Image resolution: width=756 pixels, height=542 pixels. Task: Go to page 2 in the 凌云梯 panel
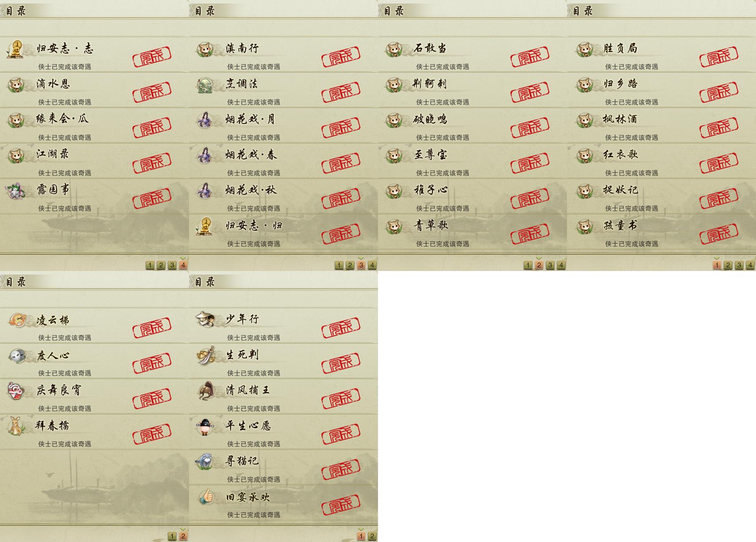183,536
